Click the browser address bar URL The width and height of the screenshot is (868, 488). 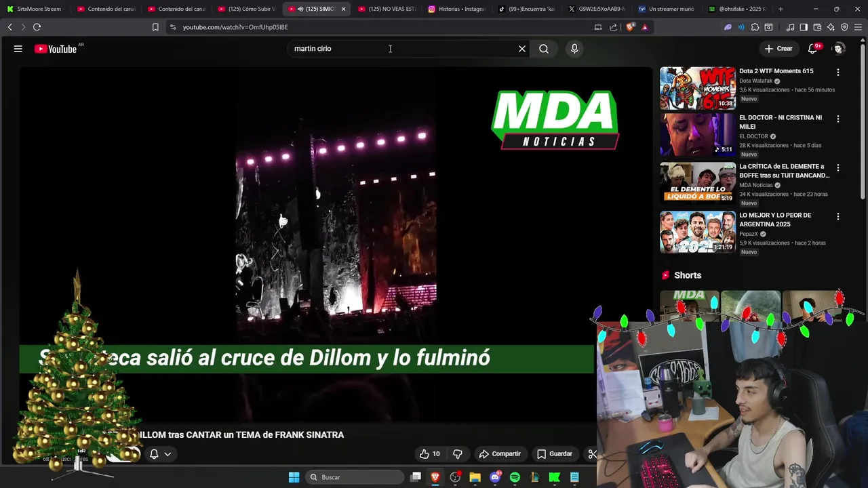click(235, 27)
